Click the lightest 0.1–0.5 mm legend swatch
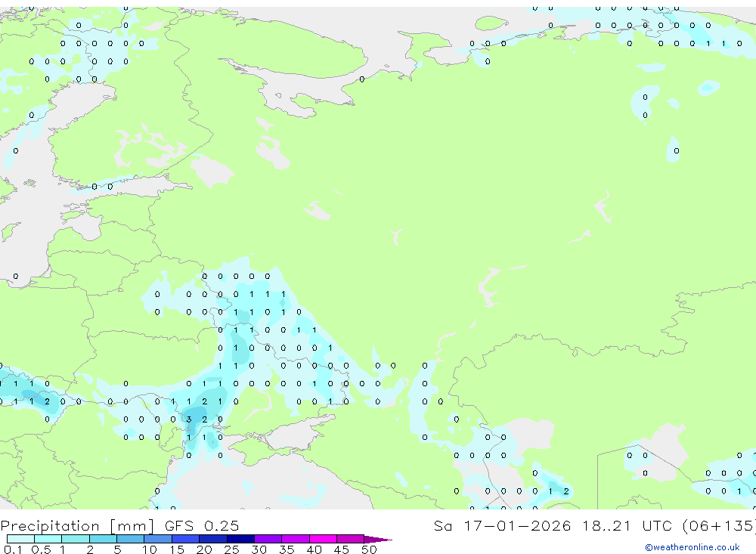This screenshot has height=554, width=756. click(20, 539)
